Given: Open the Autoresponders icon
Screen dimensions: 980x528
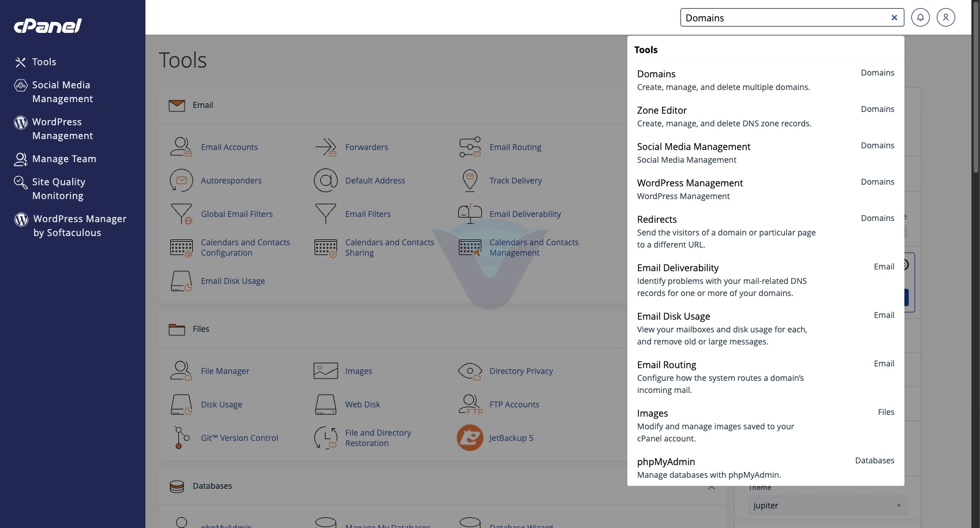Looking at the screenshot, I should (181, 180).
